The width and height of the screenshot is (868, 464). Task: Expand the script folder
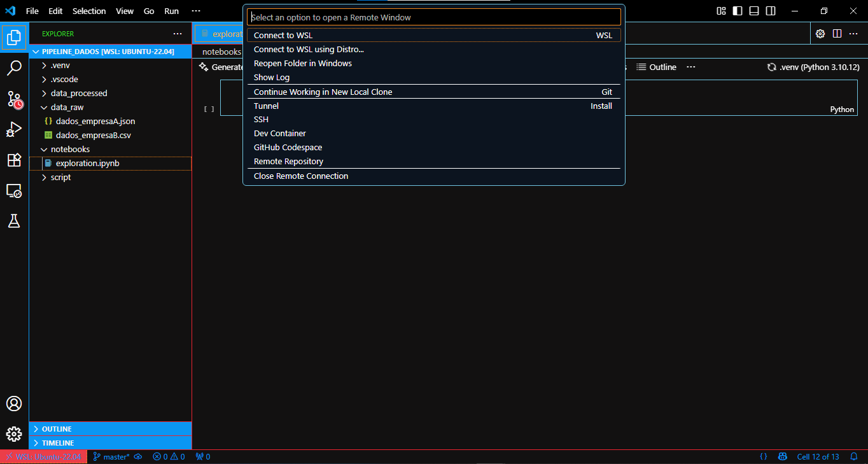[110, 177]
